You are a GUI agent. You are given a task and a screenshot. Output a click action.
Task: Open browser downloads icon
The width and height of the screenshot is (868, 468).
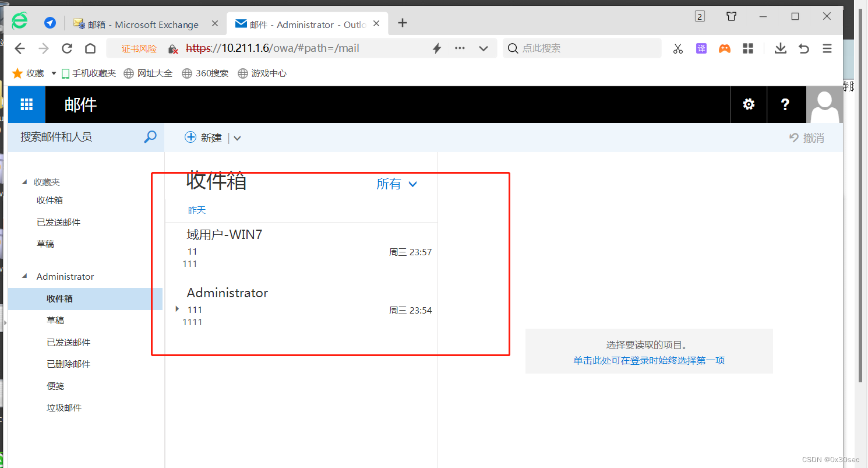[x=781, y=48]
